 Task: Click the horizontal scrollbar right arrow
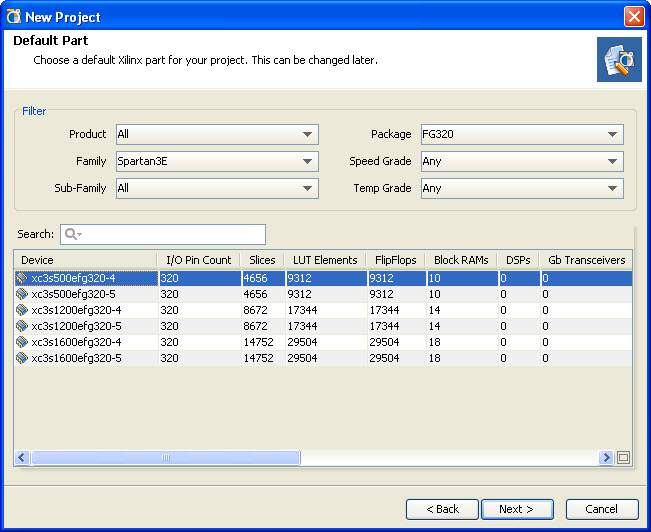[606, 457]
